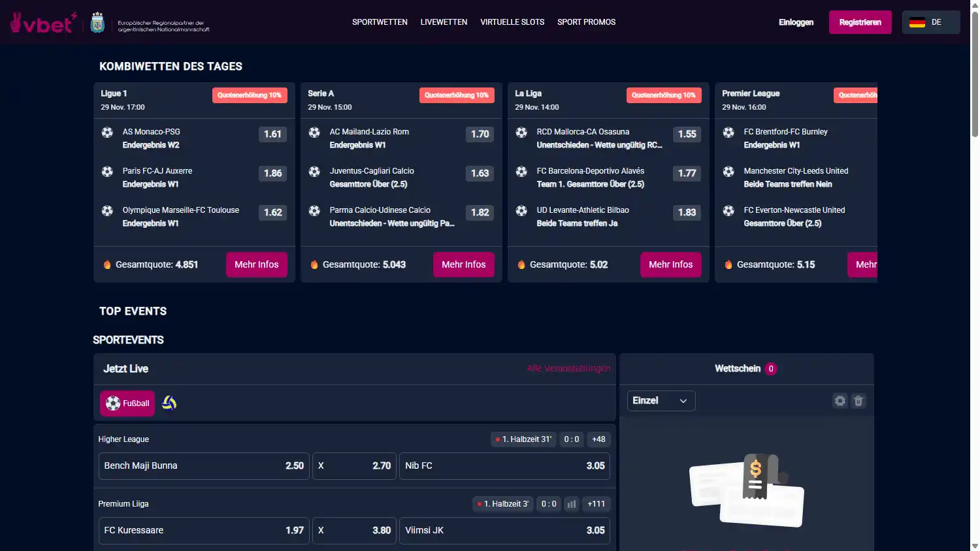Viewport: 980px width, 551px height.
Task: Bet on Viimsi JK at 3.05
Action: click(504, 531)
